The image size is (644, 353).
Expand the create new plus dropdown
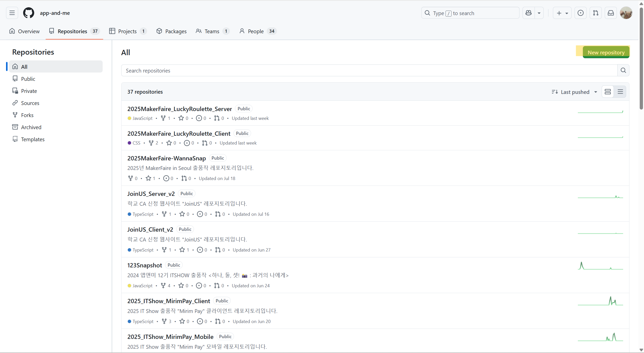562,13
